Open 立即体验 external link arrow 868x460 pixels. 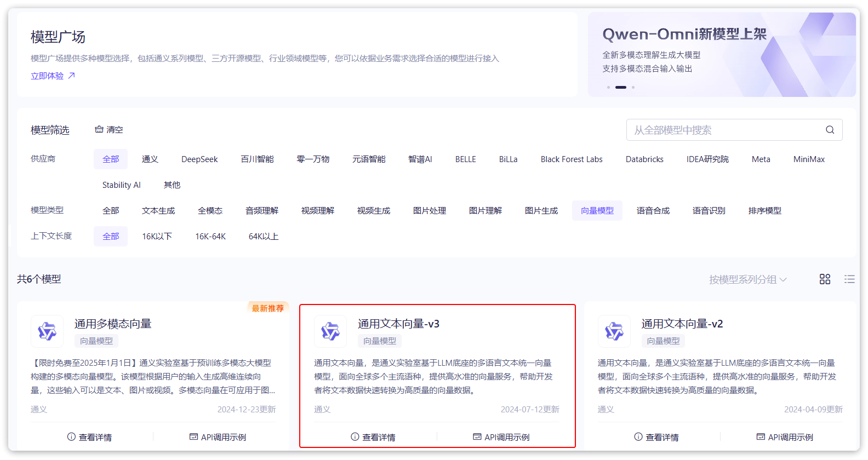(71, 76)
